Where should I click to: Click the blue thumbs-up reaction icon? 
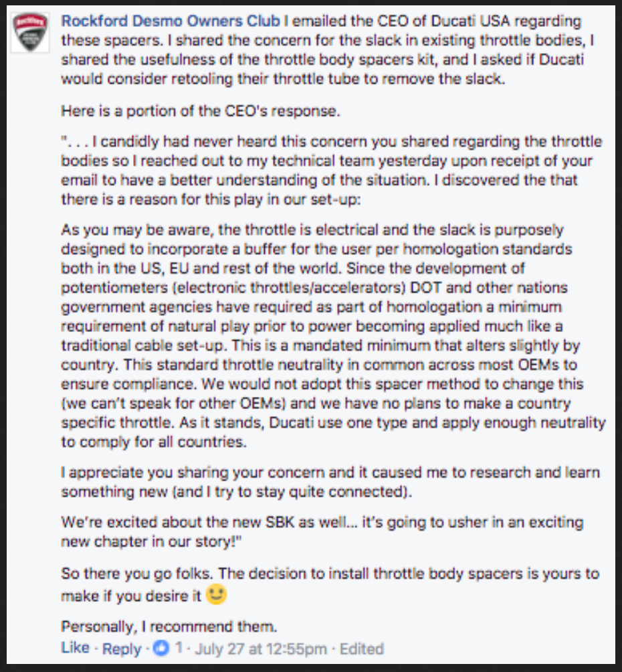click(x=161, y=648)
